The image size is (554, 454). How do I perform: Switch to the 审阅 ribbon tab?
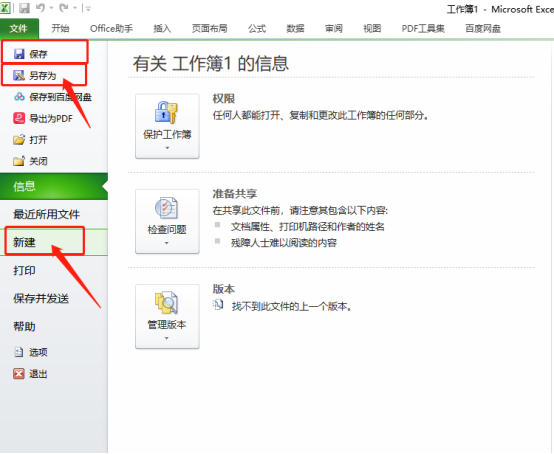coord(334,28)
